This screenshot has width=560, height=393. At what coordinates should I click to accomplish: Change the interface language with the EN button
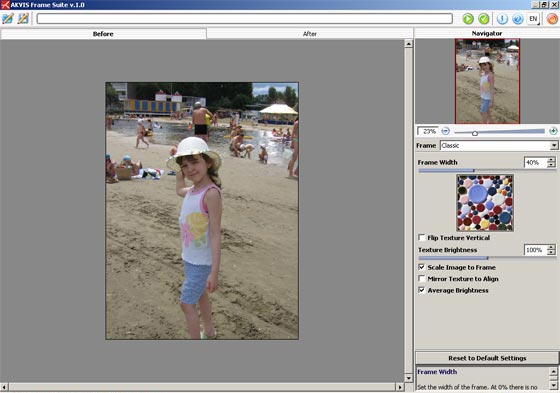[533, 19]
